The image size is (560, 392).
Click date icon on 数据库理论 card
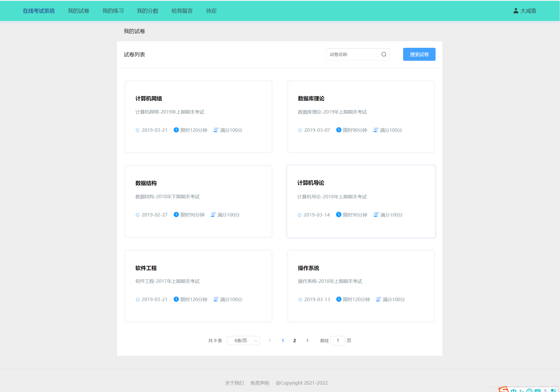(x=300, y=130)
